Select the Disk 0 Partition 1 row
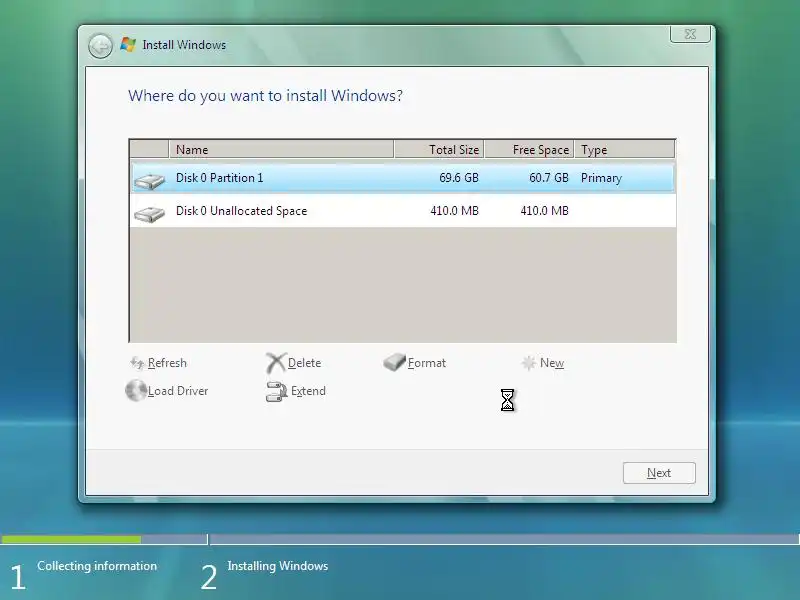800x600 pixels. 403,178
